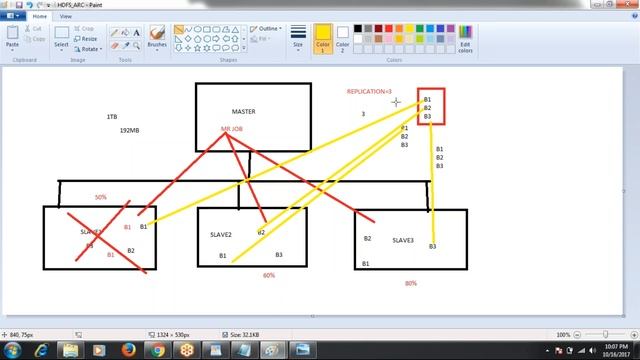Viewport: 640px width, 360px height.
Task: Select the Magnifier tool
Action: [x=136, y=46]
